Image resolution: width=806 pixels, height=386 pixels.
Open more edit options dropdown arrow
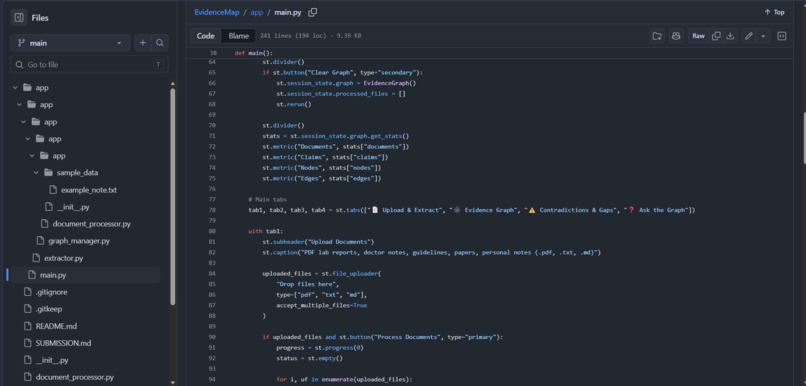click(763, 36)
